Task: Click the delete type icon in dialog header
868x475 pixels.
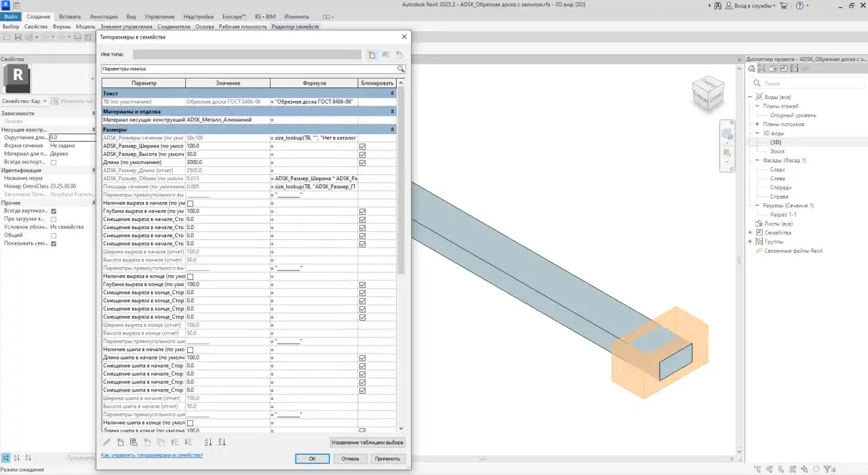Action: pyautogui.click(x=399, y=54)
